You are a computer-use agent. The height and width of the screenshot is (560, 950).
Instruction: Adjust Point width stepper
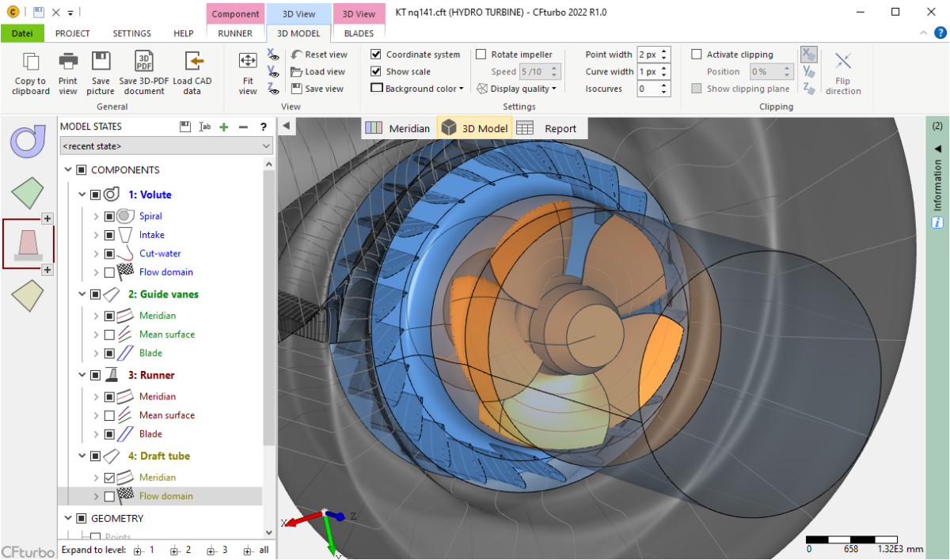tap(665, 55)
